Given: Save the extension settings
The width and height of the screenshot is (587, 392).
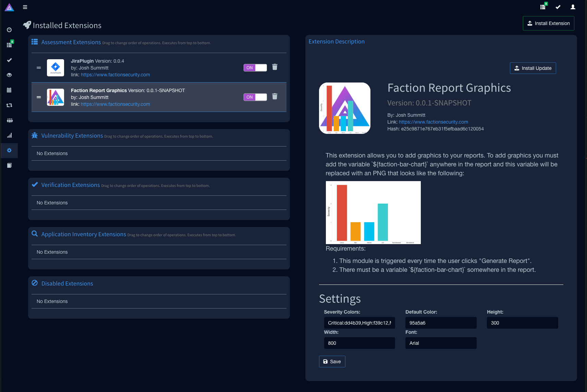Looking at the screenshot, I should point(332,362).
